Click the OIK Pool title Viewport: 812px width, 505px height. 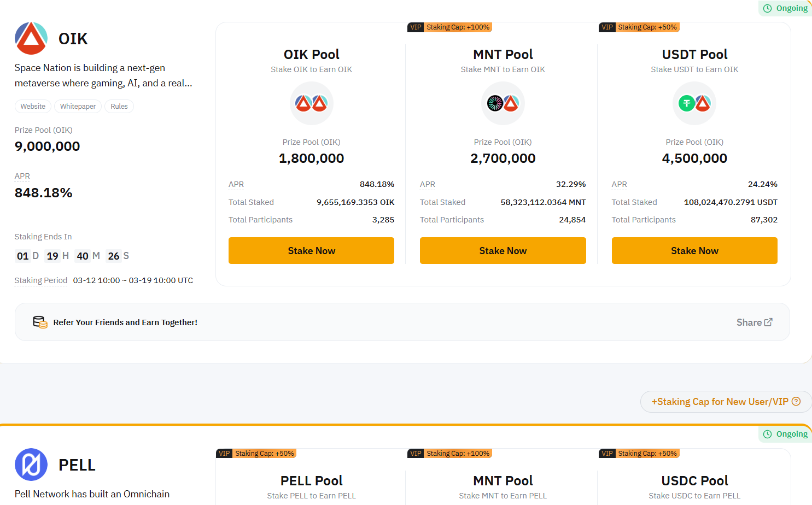pos(312,55)
